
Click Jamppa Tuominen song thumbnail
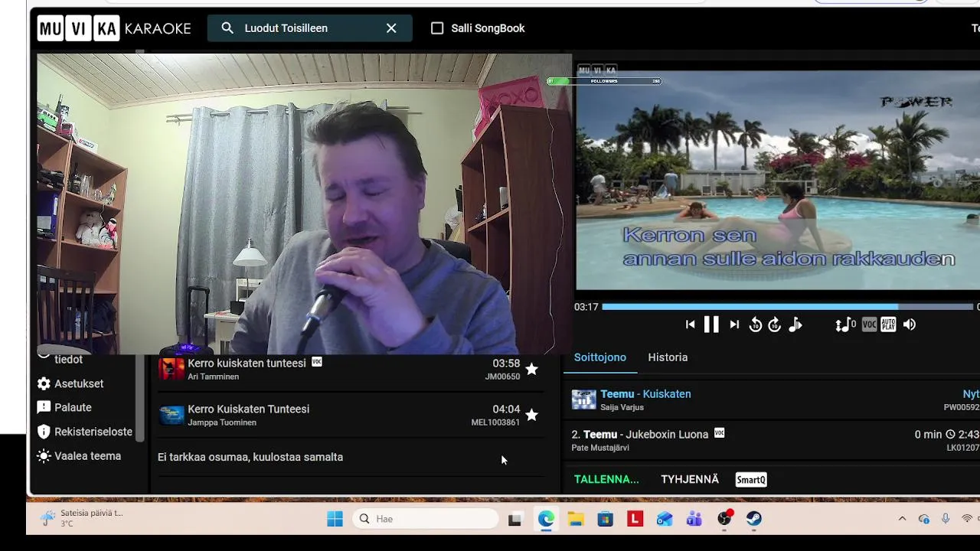171,415
